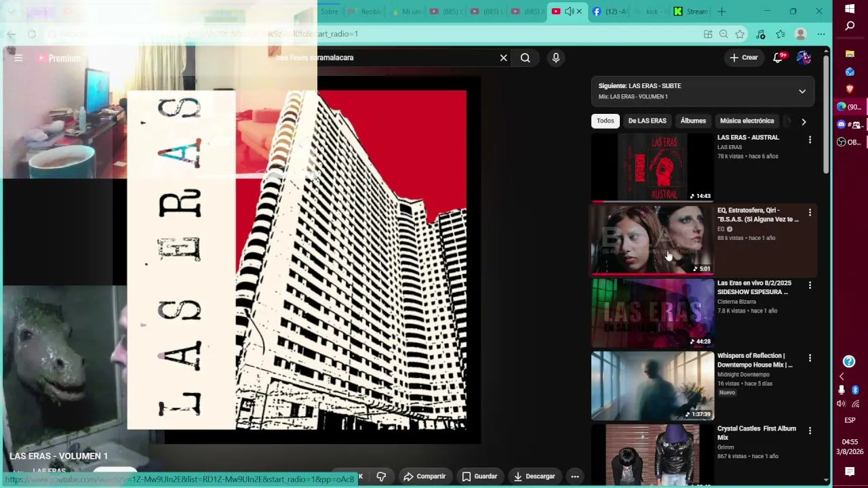Open browser settings and more menu
This screenshot has height=488, width=868.
[x=821, y=34]
